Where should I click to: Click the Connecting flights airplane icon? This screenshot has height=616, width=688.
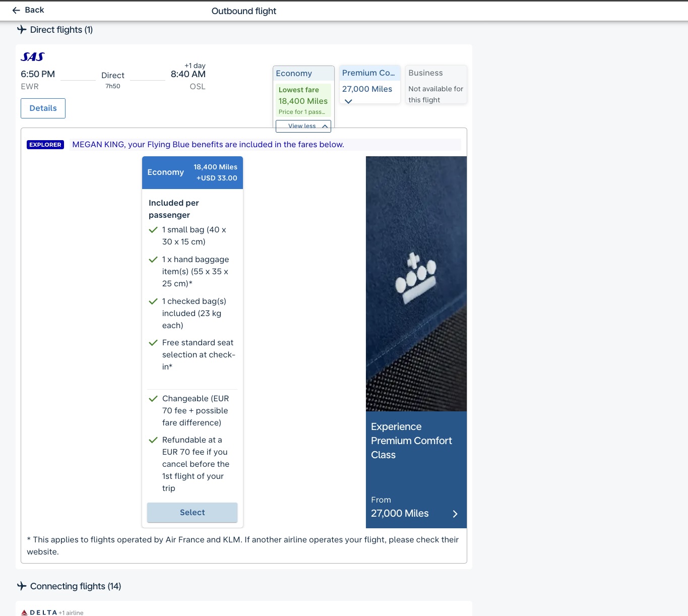pos(22,586)
